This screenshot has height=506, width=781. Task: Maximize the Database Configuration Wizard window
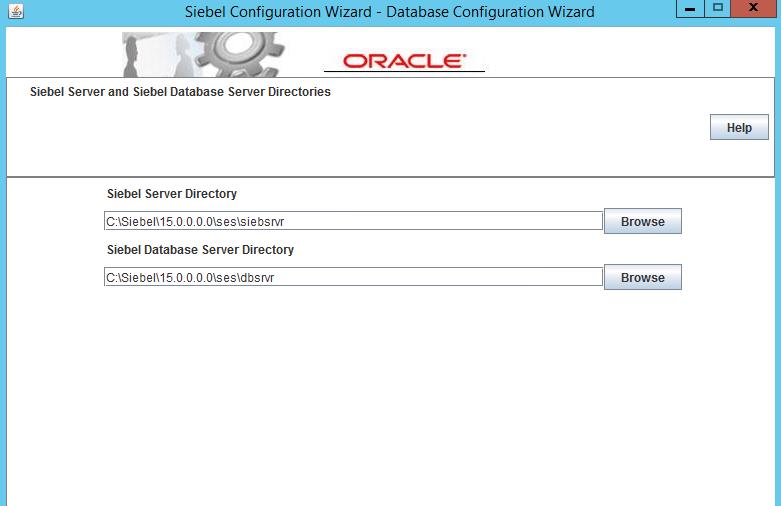click(x=718, y=9)
